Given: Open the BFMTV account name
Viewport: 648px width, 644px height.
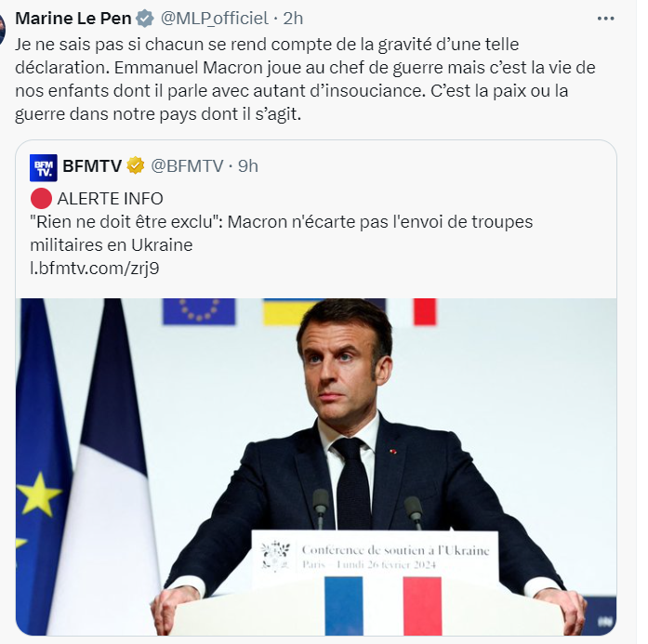Looking at the screenshot, I should coord(92,166).
